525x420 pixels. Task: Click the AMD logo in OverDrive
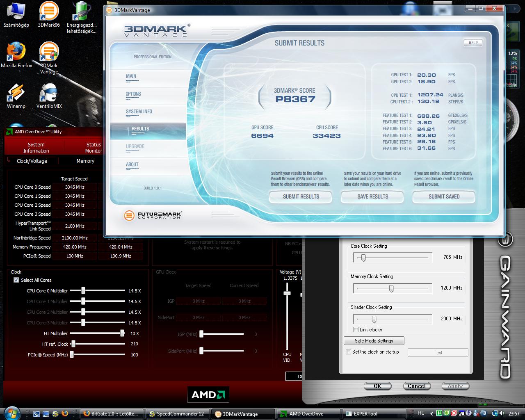click(x=208, y=395)
